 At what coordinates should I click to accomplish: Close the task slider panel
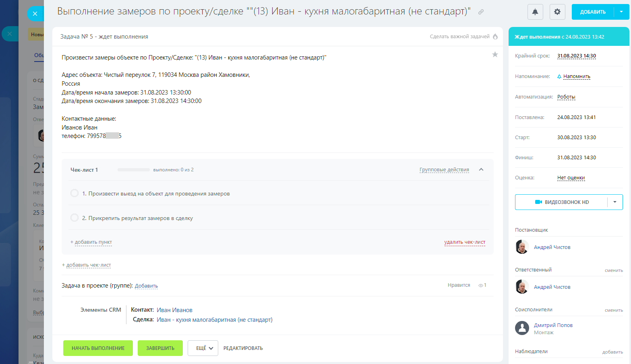tap(35, 14)
